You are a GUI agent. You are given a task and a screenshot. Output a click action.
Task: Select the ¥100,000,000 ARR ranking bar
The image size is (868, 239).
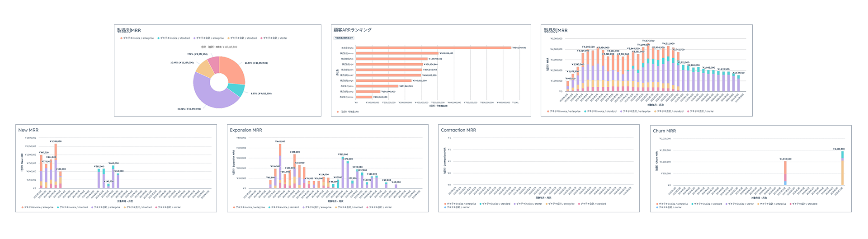click(364, 97)
